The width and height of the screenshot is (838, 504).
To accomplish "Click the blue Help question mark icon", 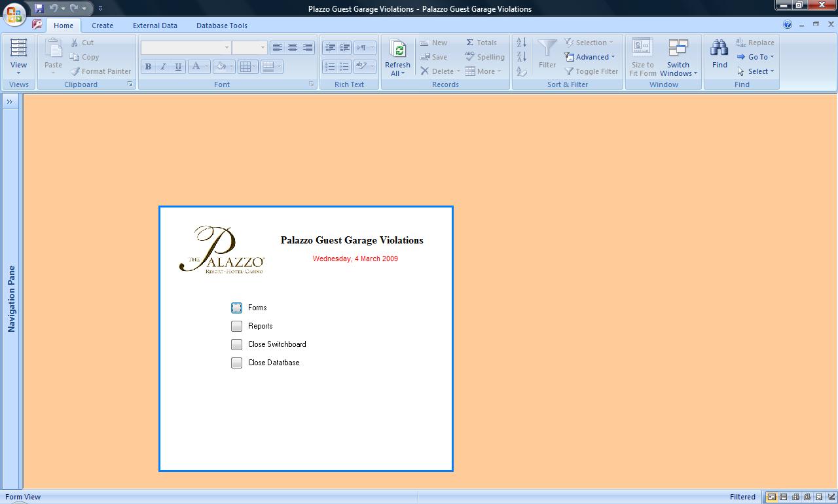I will click(x=788, y=24).
